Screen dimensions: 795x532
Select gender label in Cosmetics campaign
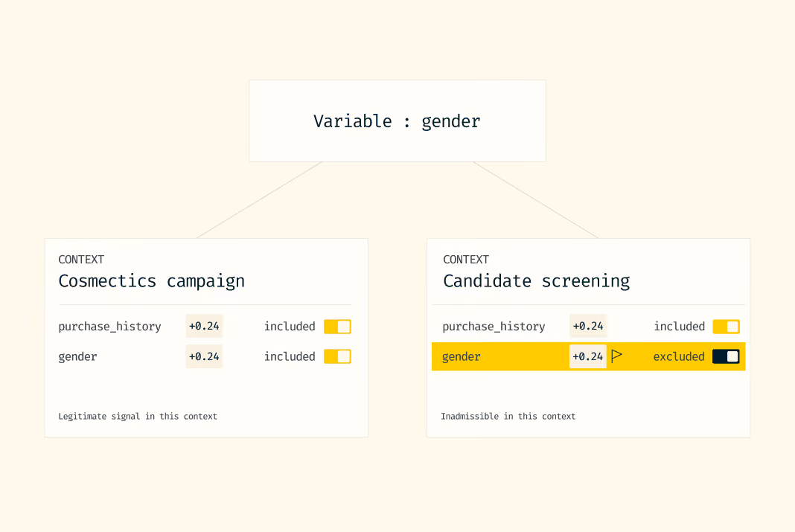(77, 356)
